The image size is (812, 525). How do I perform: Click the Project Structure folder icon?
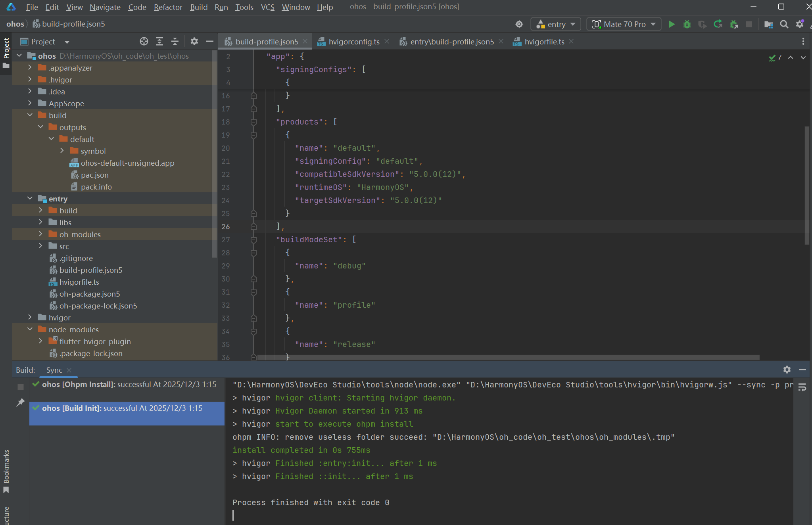(x=768, y=24)
